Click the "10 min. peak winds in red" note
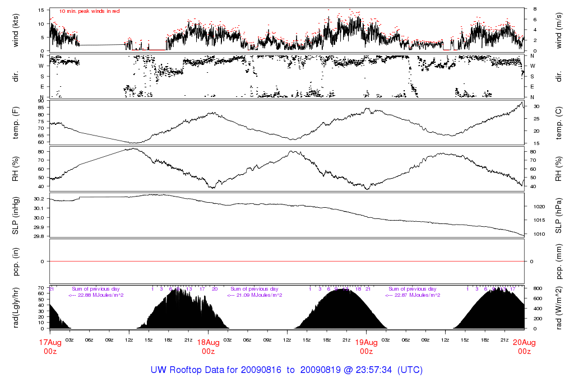This screenshot has height=392, width=574. click(x=89, y=11)
